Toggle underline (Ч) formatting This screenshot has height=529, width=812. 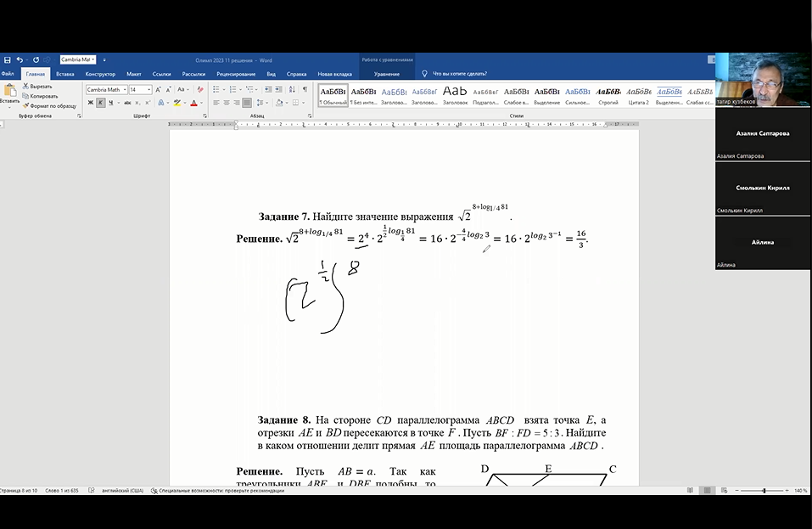click(110, 103)
